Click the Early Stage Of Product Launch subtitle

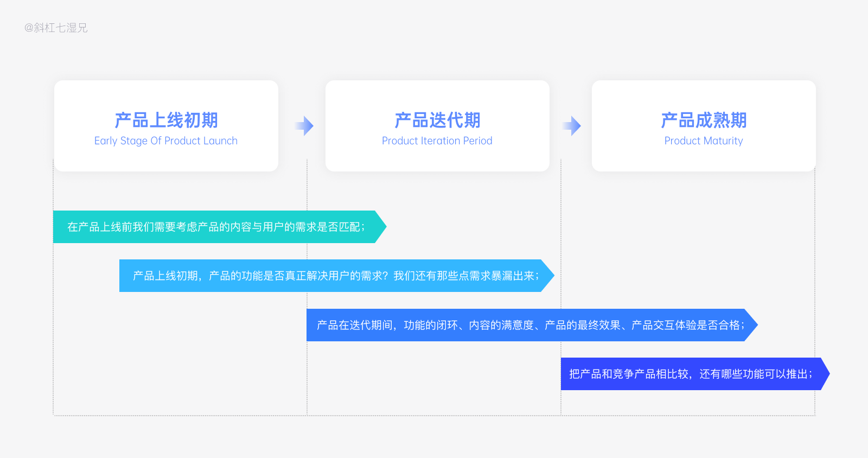pos(166,141)
